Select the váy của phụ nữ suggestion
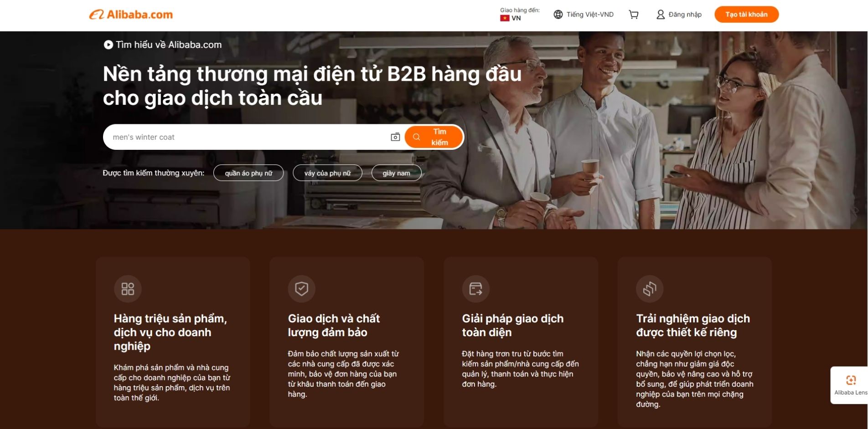The image size is (868, 429). click(x=327, y=173)
